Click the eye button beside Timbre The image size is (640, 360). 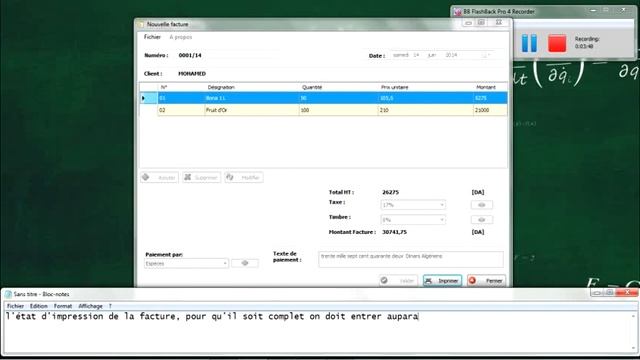[482, 220]
